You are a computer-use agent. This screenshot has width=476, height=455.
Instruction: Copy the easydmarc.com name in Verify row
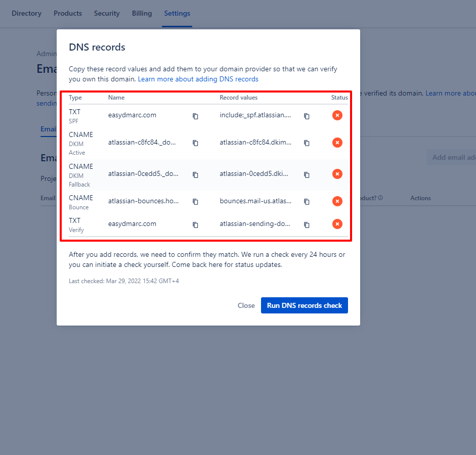click(x=195, y=225)
